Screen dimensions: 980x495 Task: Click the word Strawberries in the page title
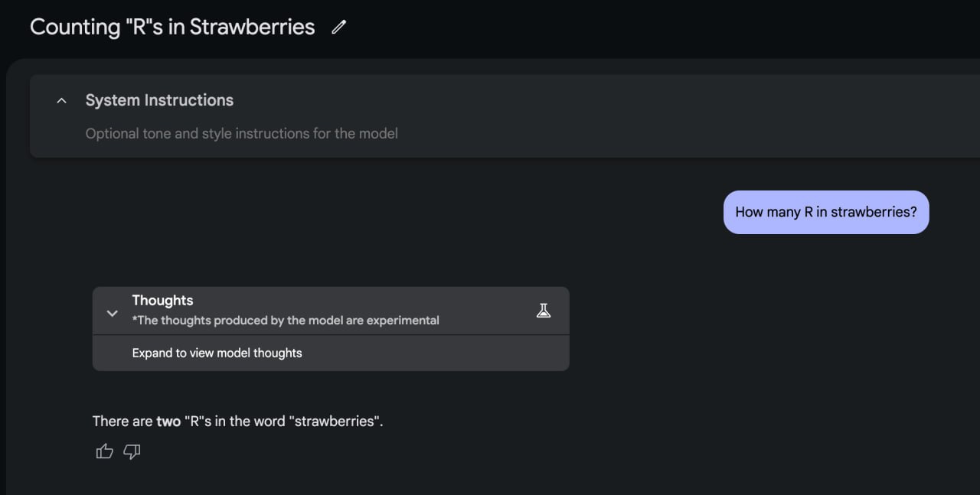pos(253,27)
